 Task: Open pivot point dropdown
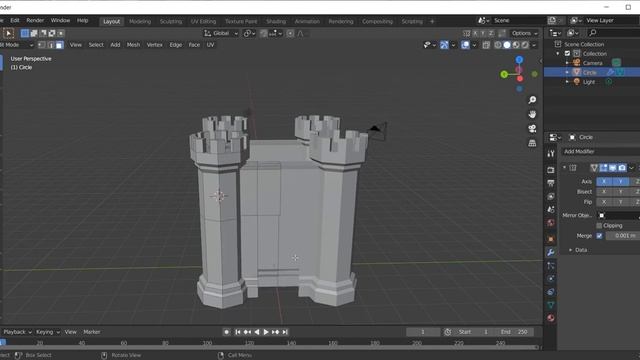coord(248,33)
